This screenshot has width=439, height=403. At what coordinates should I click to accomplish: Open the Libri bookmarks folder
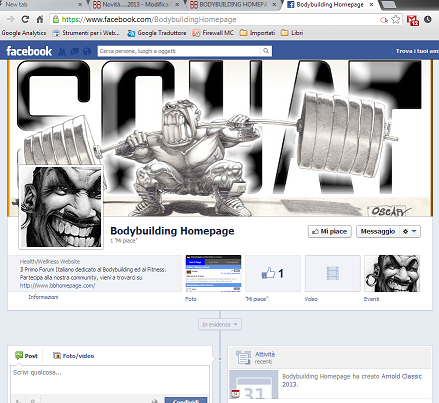292,33
